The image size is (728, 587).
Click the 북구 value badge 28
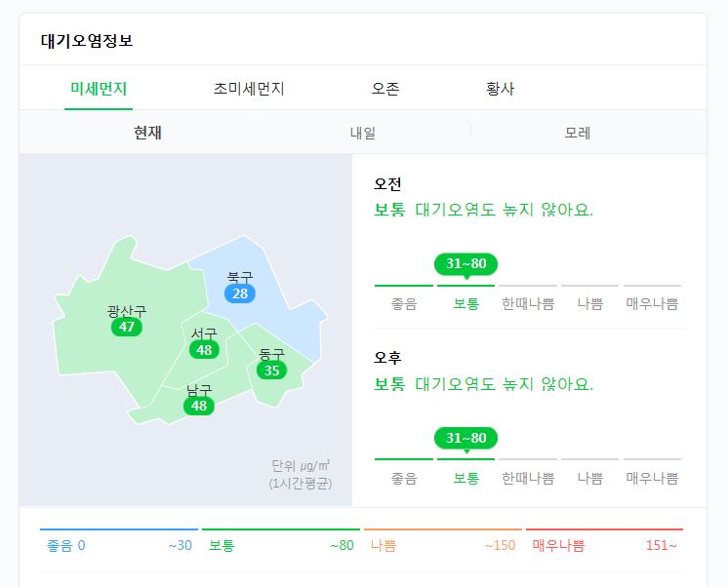tap(239, 293)
